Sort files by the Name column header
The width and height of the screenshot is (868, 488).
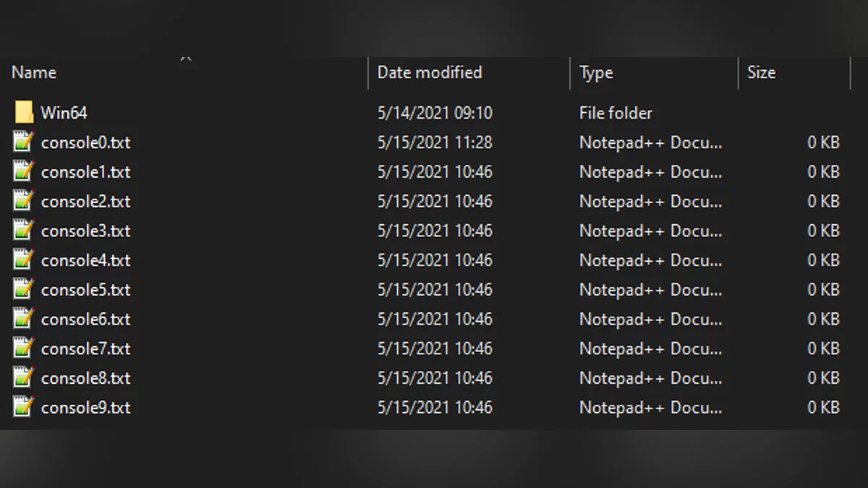tap(34, 73)
